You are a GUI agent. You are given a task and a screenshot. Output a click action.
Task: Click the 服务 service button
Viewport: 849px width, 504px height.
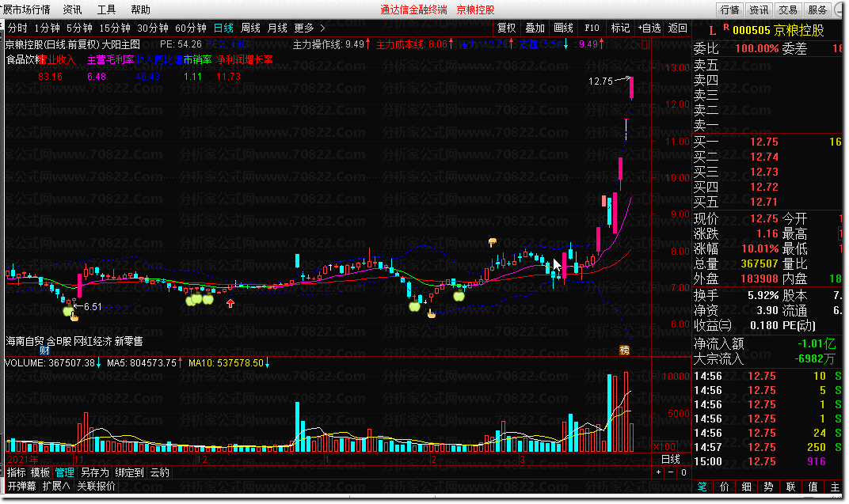817,9
